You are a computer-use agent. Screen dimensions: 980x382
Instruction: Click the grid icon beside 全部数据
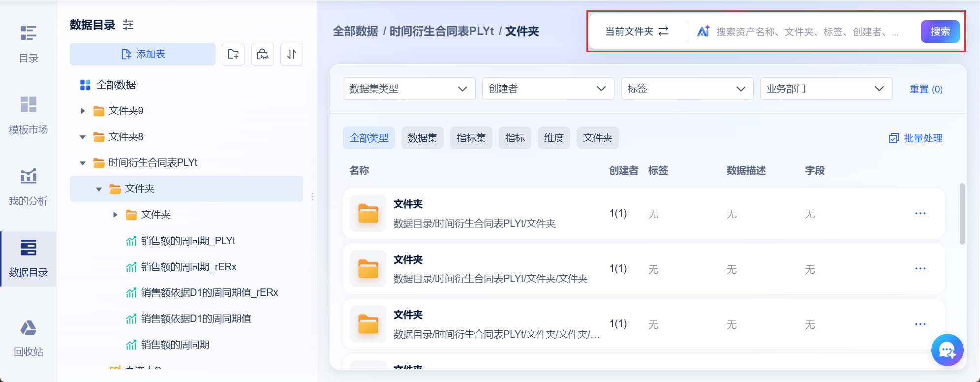pyautogui.click(x=85, y=85)
